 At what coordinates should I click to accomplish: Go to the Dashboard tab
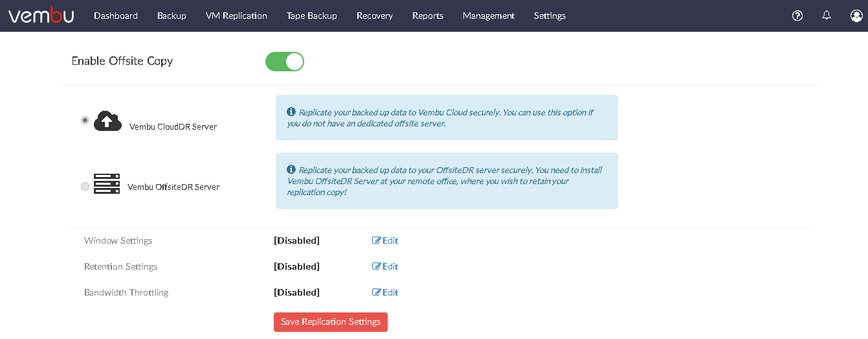click(116, 16)
